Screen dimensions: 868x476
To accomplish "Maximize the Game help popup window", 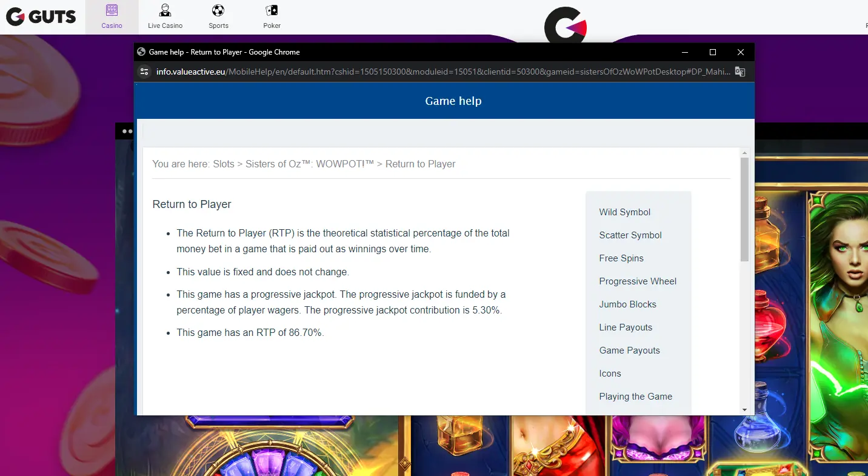I will pos(713,52).
